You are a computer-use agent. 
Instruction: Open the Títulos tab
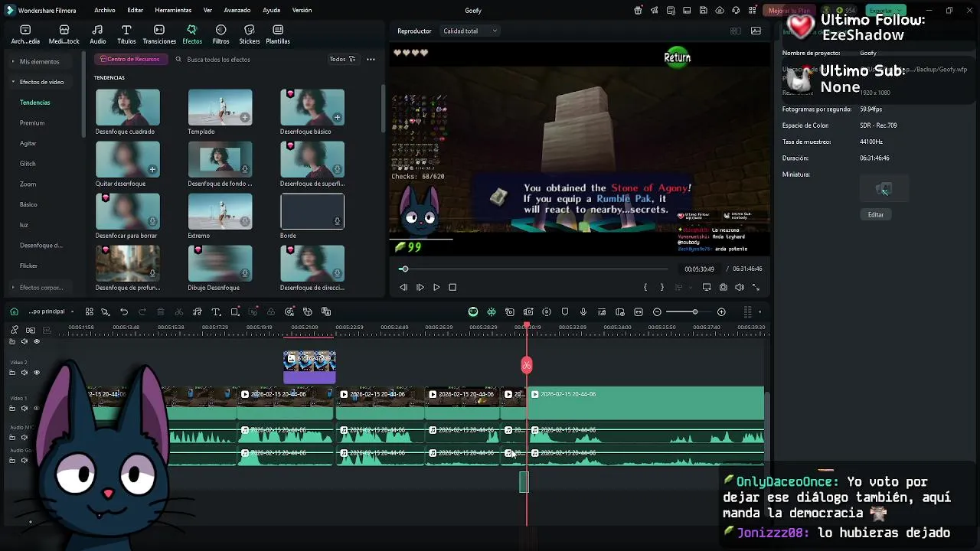click(x=126, y=34)
